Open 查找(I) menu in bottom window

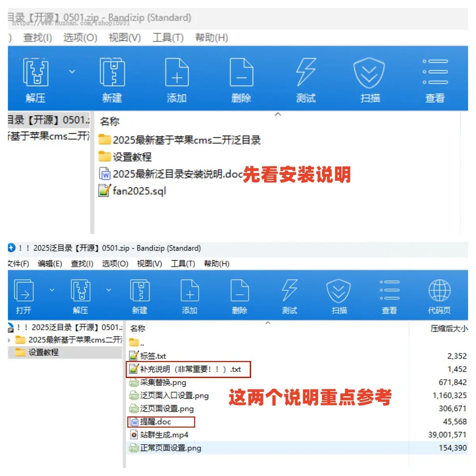tap(82, 264)
